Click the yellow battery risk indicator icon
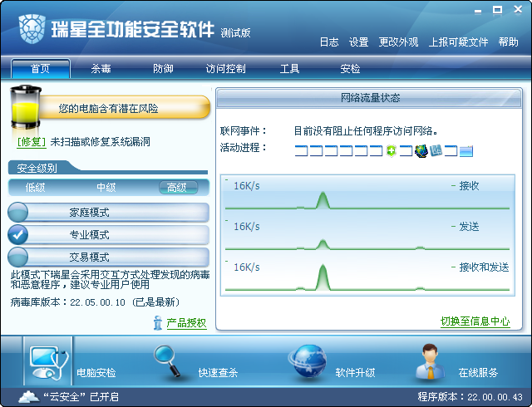The image size is (532, 407). (26, 107)
